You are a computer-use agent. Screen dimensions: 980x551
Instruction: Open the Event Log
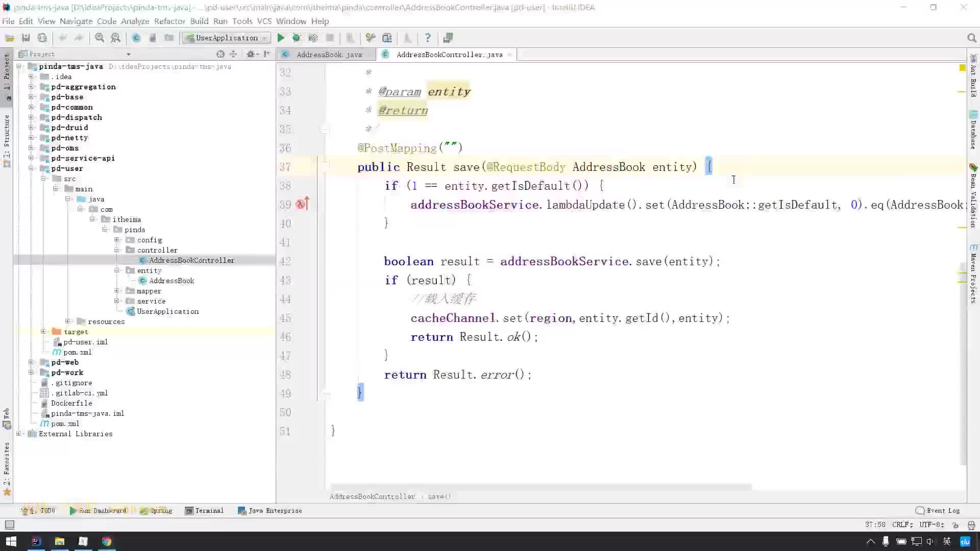(x=938, y=510)
